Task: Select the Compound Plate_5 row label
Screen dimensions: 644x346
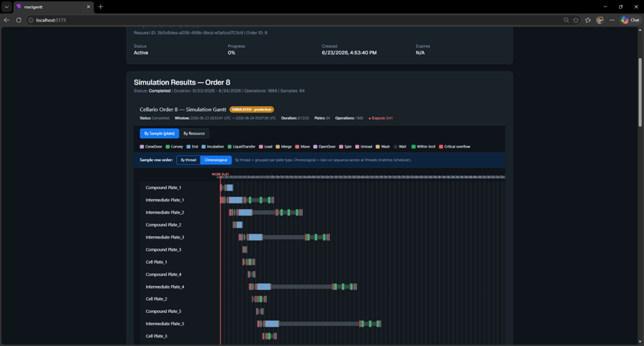Action: tap(163, 311)
